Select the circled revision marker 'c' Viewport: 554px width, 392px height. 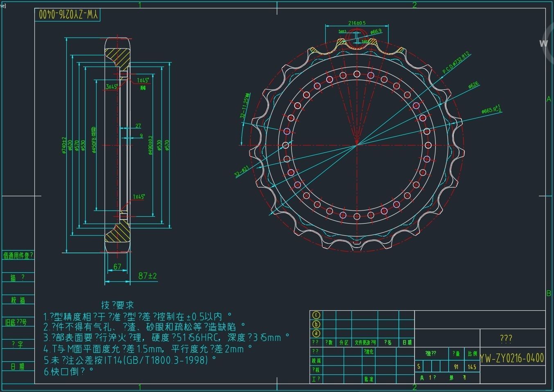[x=316, y=315]
